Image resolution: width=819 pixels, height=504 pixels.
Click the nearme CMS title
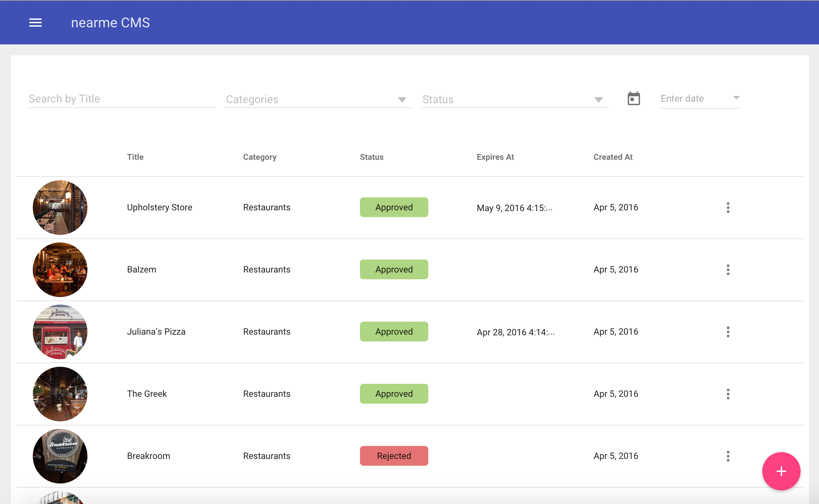tap(110, 23)
